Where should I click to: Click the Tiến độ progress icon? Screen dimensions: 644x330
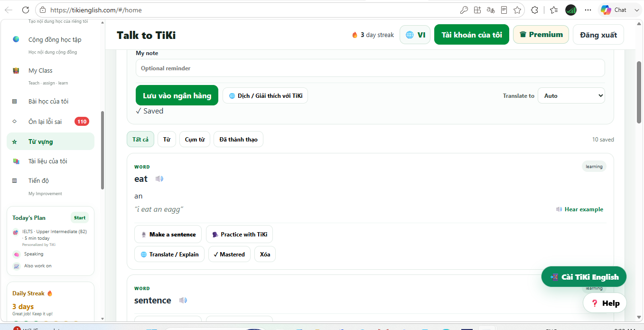[x=15, y=180]
